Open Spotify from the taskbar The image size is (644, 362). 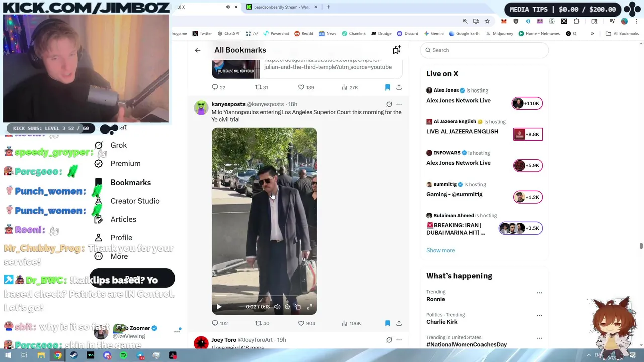coord(123,355)
